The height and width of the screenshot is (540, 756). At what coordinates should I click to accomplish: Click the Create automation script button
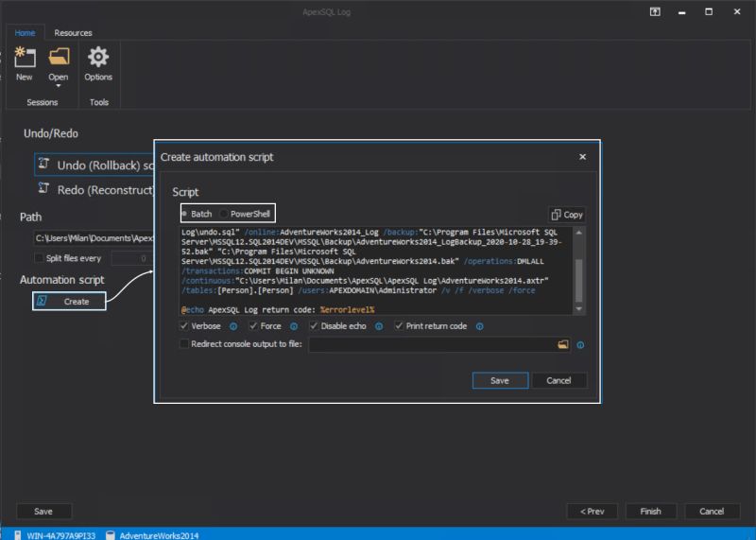69,301
